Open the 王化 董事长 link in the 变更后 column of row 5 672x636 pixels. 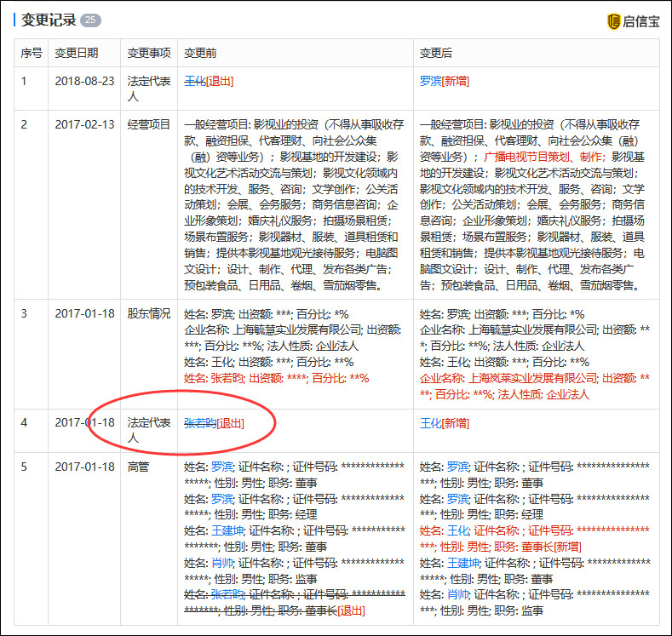point(458,530)
